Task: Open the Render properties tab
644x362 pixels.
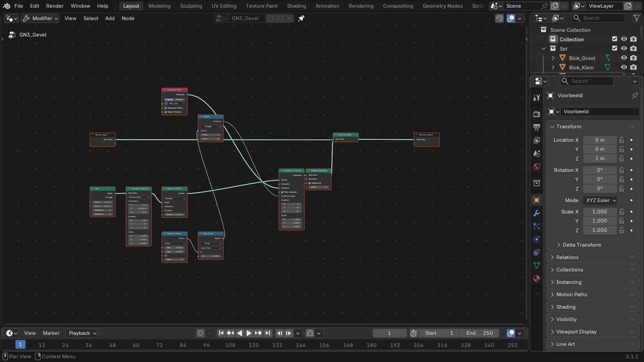Action: (537, 114)
